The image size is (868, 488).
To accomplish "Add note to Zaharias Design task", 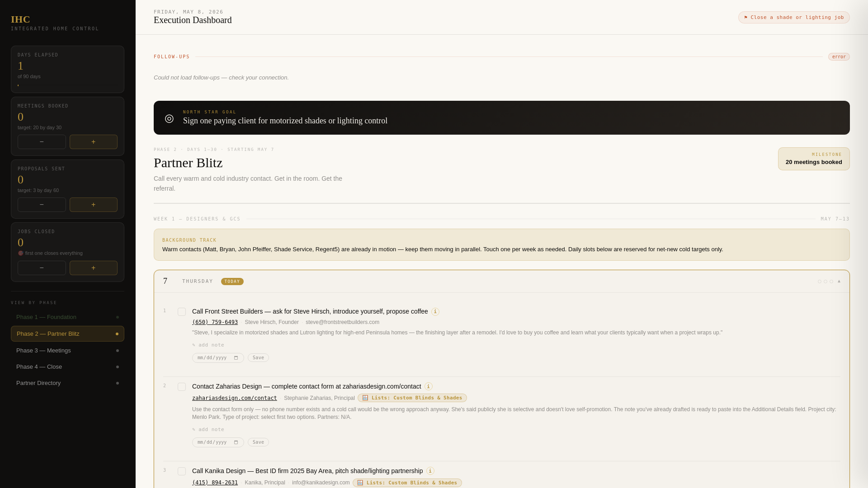I will (x=208, y=430).
